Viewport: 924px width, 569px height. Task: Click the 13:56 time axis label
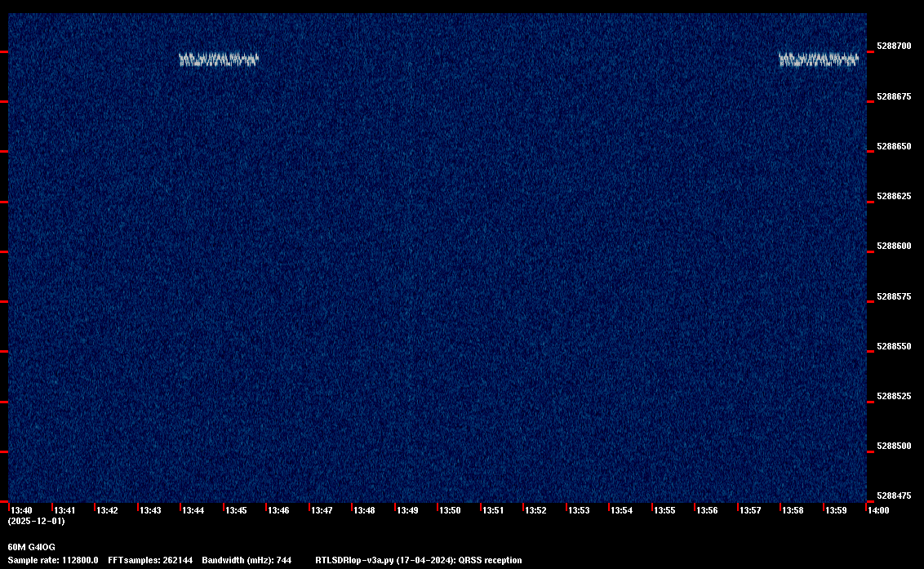click(x=707, y=510)
